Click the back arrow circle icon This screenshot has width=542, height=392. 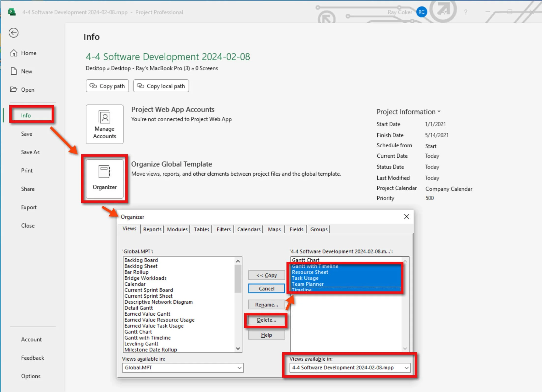coord(14,33)
